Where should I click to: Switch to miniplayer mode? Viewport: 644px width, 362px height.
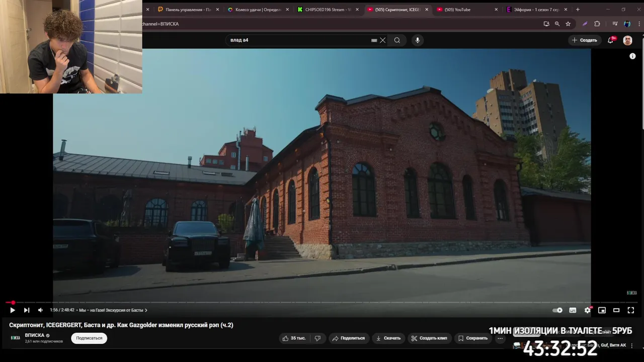[602, 310]
